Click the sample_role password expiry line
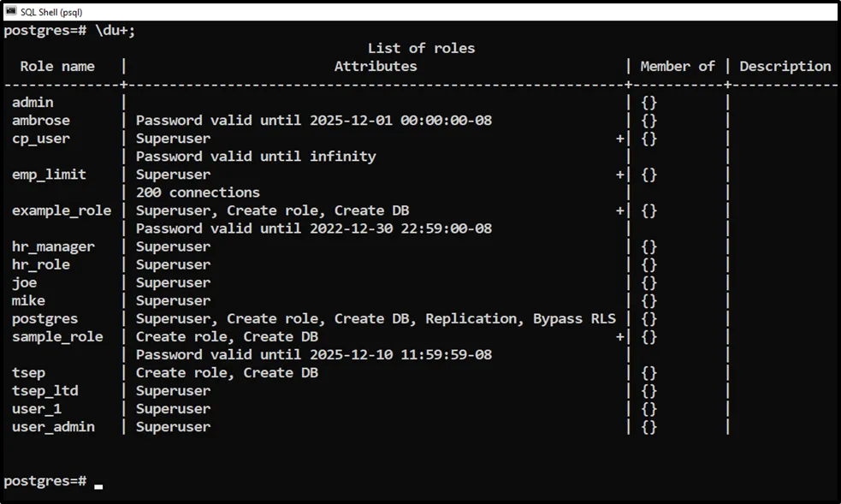 313,354
